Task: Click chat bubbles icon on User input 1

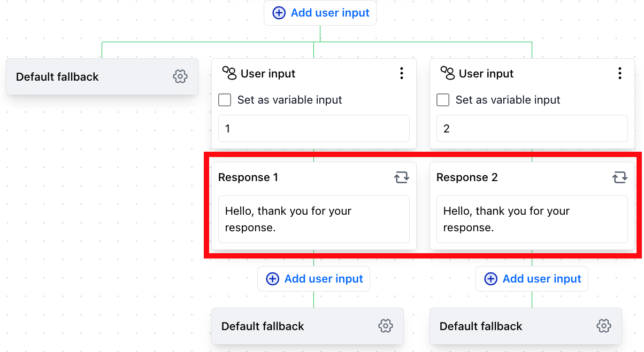Action: (229, 73)
